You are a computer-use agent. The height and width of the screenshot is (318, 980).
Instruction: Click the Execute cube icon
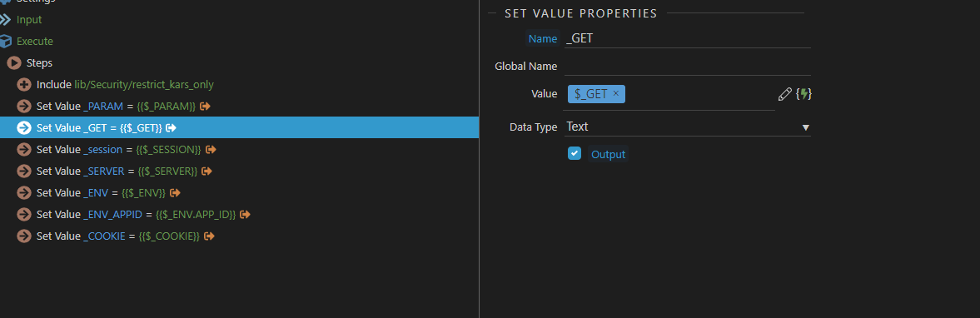click(6, 42)
